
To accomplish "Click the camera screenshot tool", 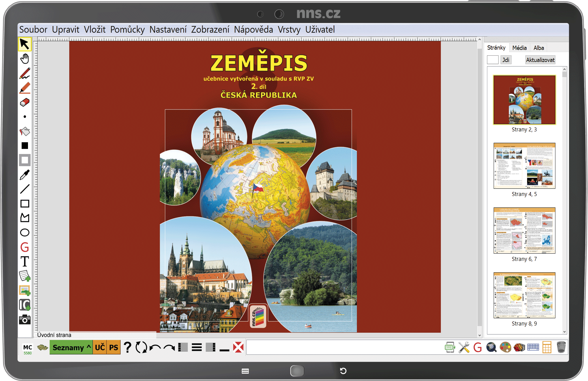I will 25,320.
